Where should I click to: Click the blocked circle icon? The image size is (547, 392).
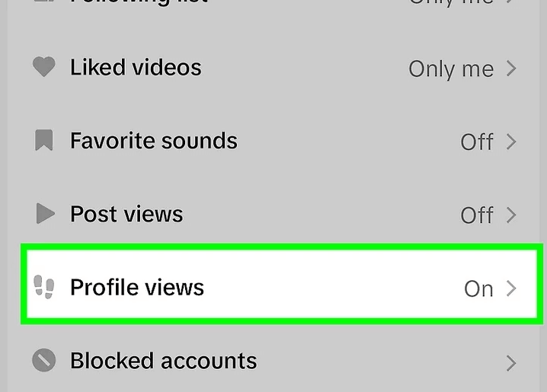[x=44, y=360]
